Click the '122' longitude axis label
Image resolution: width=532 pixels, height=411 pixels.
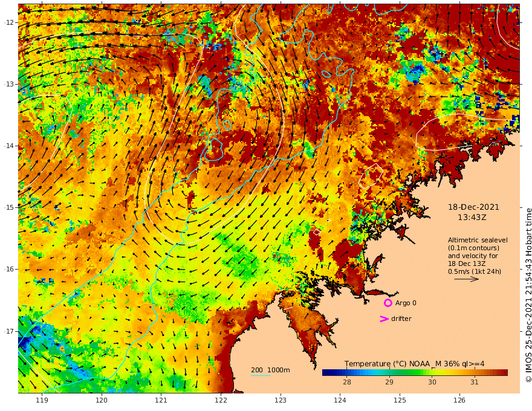coord(221,400)
